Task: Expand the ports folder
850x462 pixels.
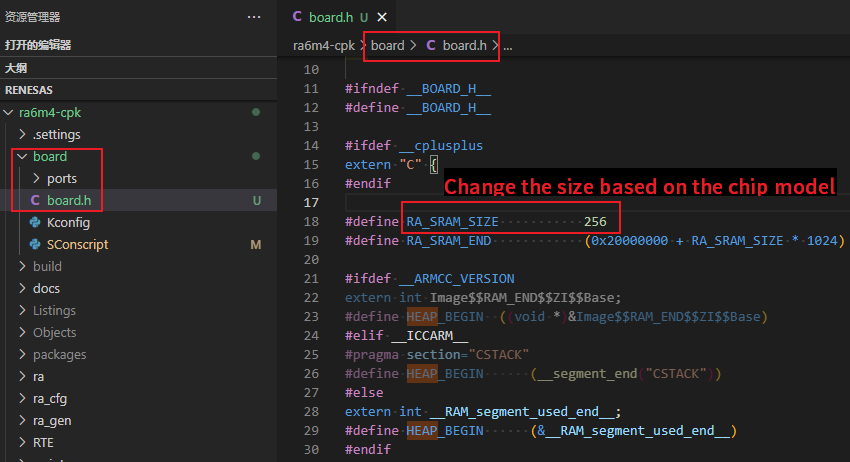Action: click(x=37, y=178)
